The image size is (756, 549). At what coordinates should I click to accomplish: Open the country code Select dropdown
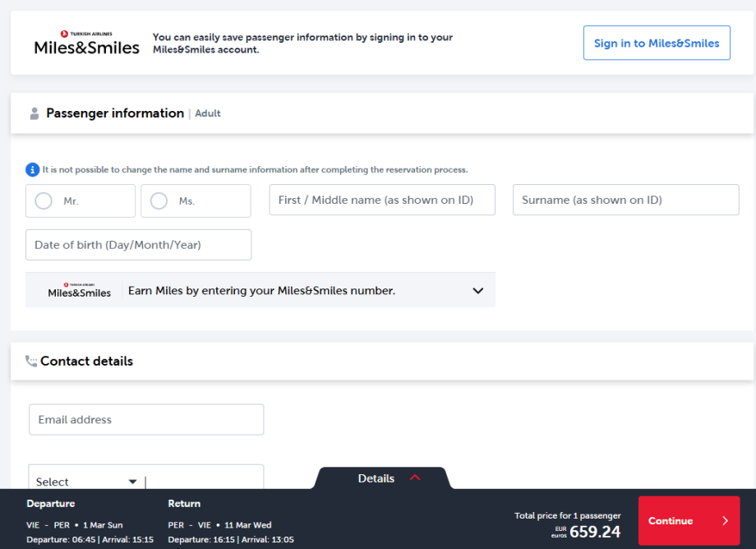coord(86,482)
